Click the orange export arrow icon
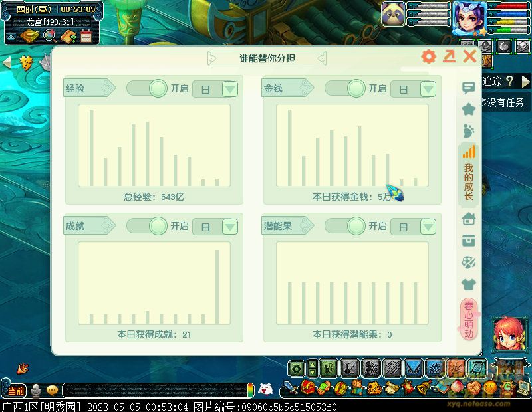532x412 pixels. coord(450,56)
